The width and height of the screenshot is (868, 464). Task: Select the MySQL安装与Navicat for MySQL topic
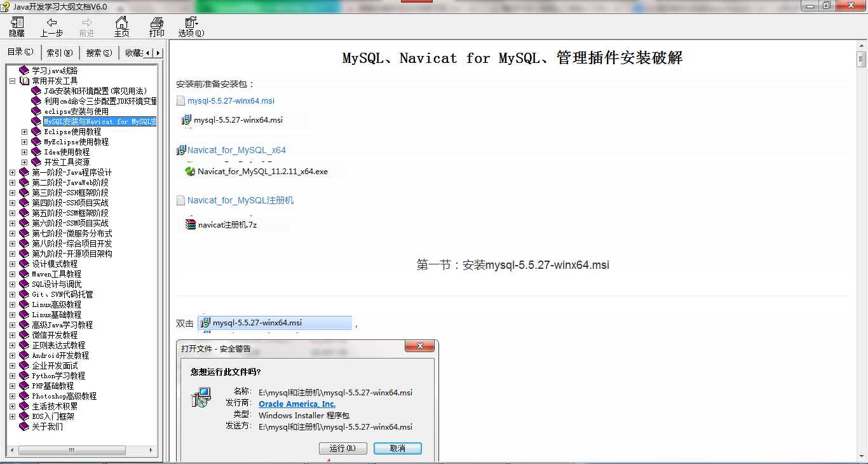[100, 121]
